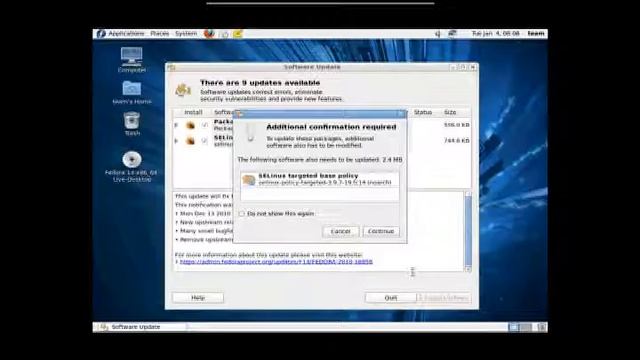Select the Trash desktop icon
Image resolution: width=640 pixels, height=360 pixels.
point(131,124)
